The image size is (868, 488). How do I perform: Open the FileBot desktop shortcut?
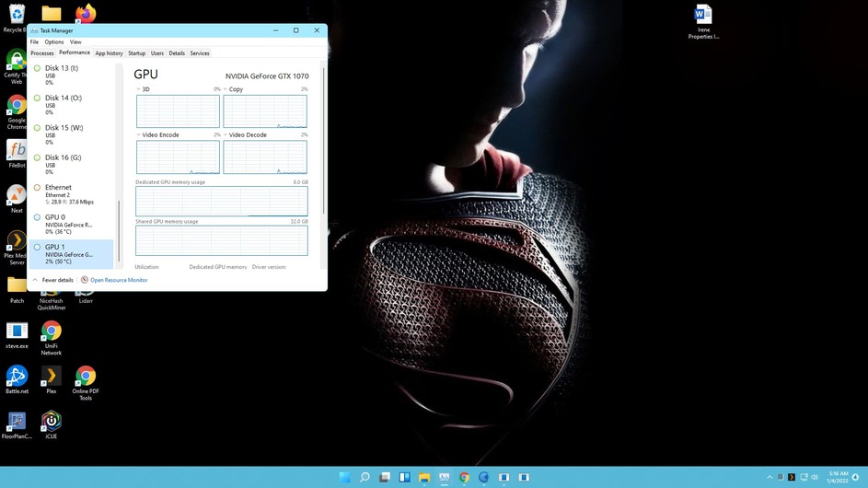coord(17,154)
